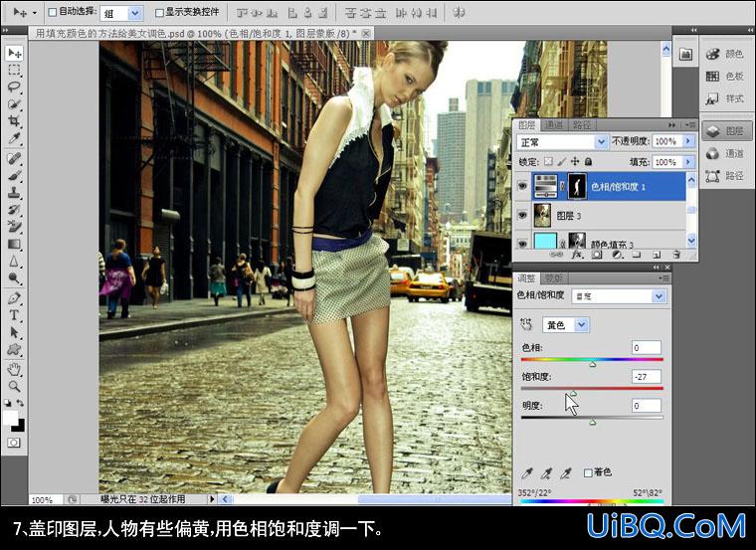The height and width of the screenshot is (550, 756).
Task: Open the 路径 panel from the dock
Action: (x=725, y=175)
